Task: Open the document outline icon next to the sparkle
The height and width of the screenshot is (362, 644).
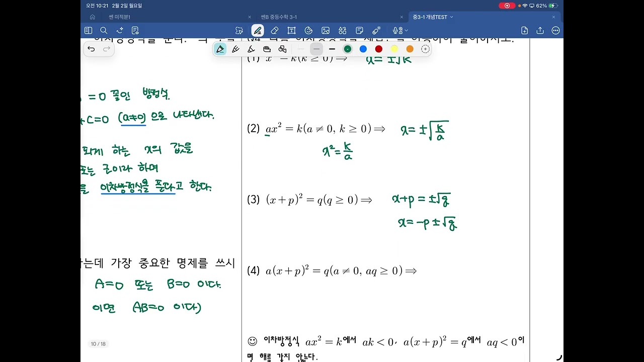Action: [135, 31]
